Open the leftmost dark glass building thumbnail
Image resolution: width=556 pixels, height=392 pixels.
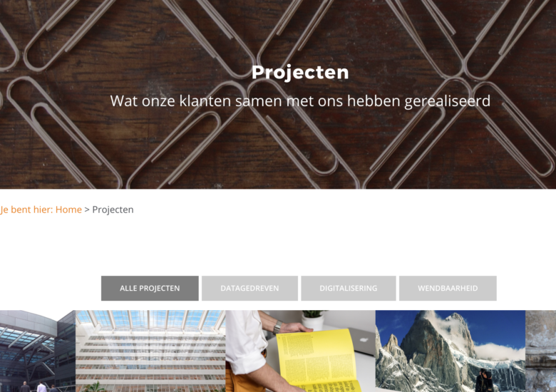pyautogui.click(x=38, y=351)
